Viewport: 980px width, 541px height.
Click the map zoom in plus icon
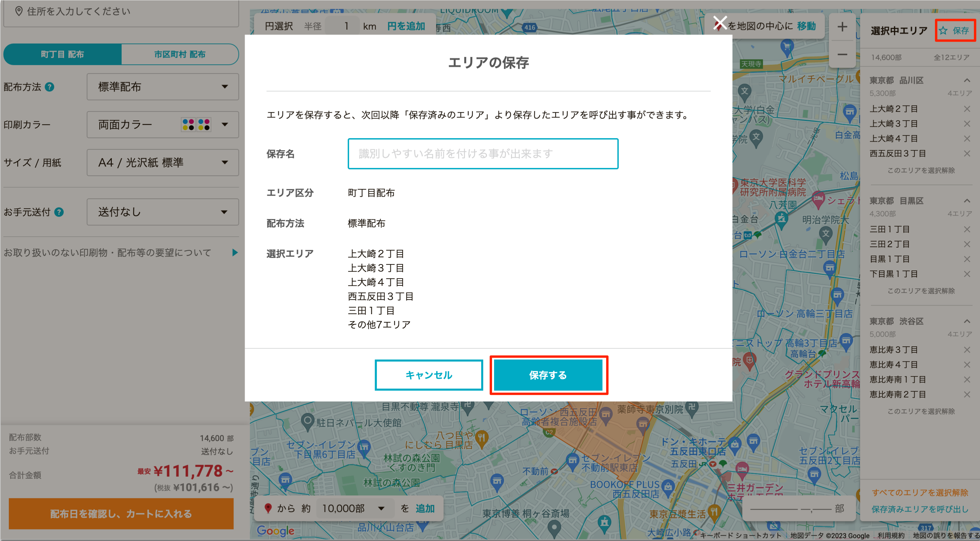(842, 27)
